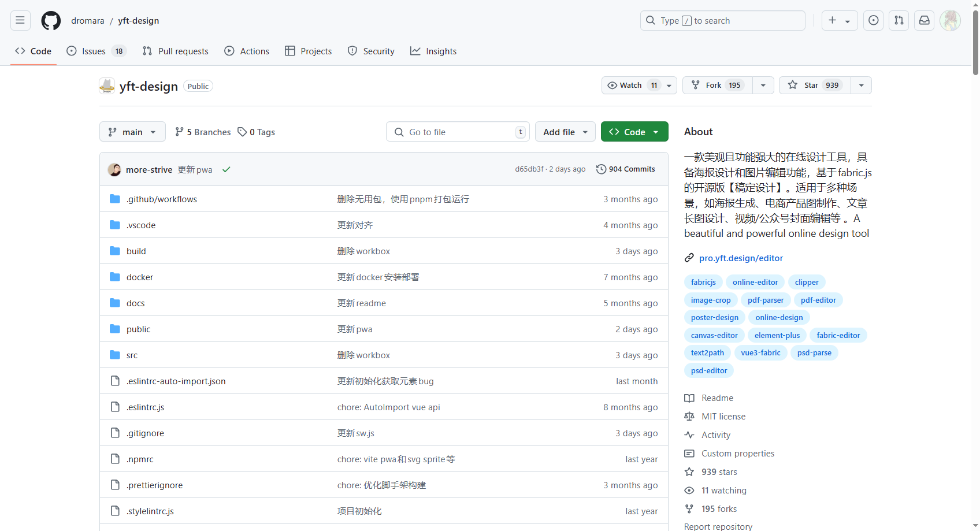Screen dimensions: 980x531
Task: Open the Star lists dropdown arrow
Action: 862,85
